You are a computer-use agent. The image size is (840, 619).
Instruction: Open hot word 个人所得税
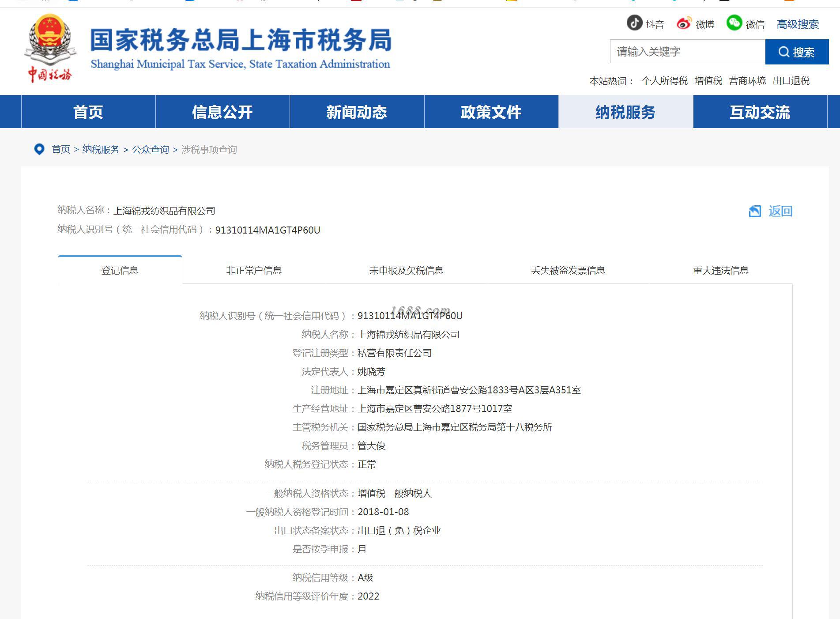click(x=664, y=81)
